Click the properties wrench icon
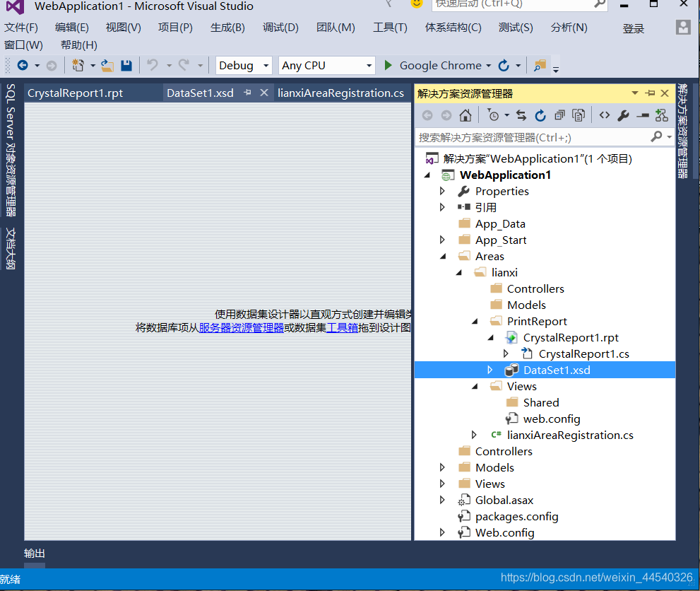 coord(623,116)
